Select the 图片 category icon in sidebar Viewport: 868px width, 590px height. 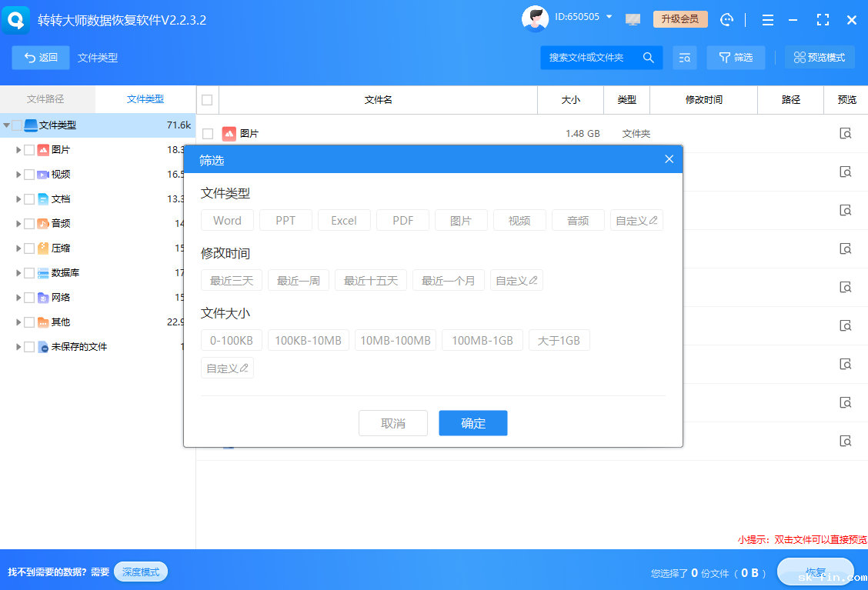[x=43, y=149]
